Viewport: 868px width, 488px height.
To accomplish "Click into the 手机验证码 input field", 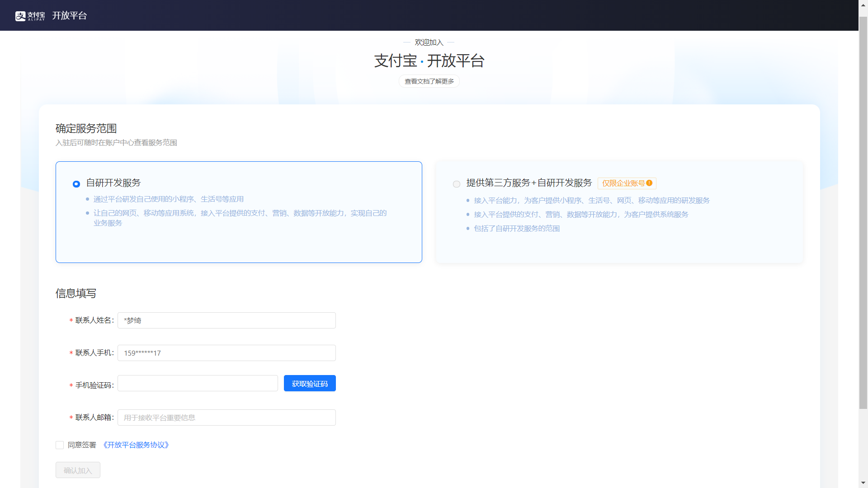I will pyautogui.click(x=198, y=383).
